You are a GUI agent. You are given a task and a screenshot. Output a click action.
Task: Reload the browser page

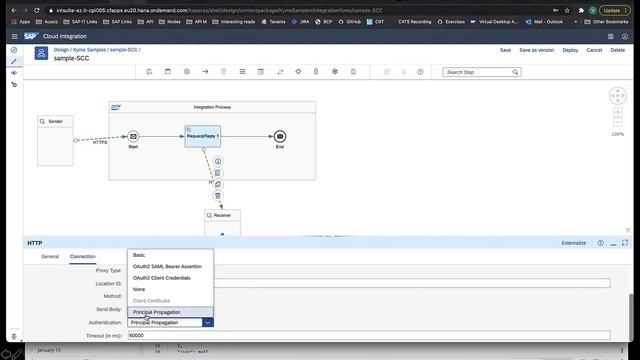point(37,10)
